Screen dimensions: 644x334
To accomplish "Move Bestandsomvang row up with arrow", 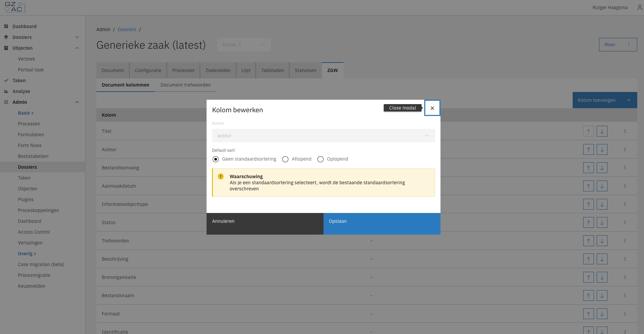I will (588, 168).
